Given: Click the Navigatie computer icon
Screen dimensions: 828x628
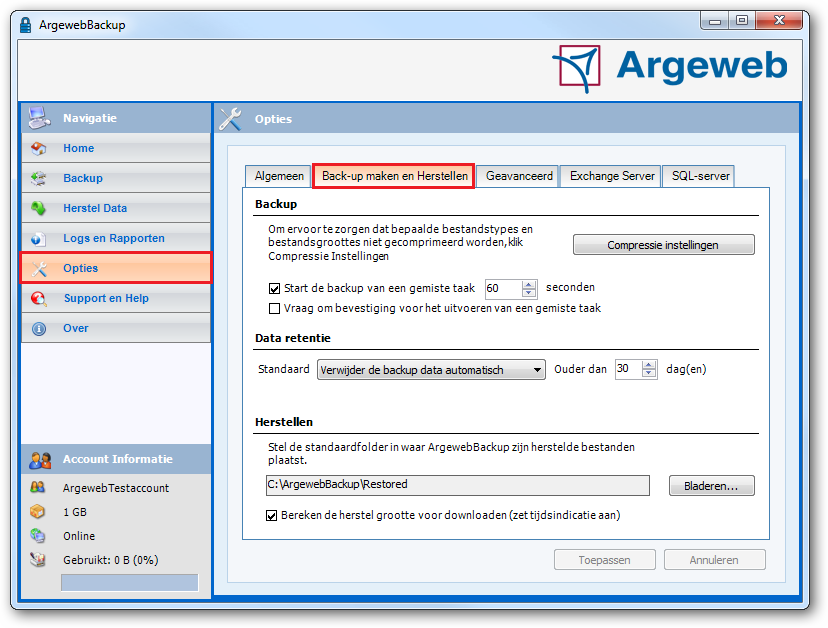Looking at the screenshot, I should (x=40, y=118).
